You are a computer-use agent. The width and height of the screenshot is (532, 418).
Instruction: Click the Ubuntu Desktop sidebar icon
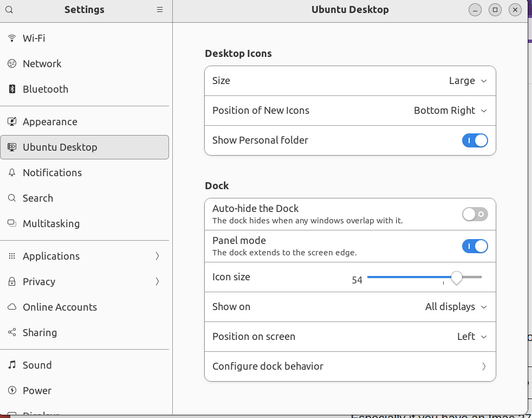(x=12, y=147)
